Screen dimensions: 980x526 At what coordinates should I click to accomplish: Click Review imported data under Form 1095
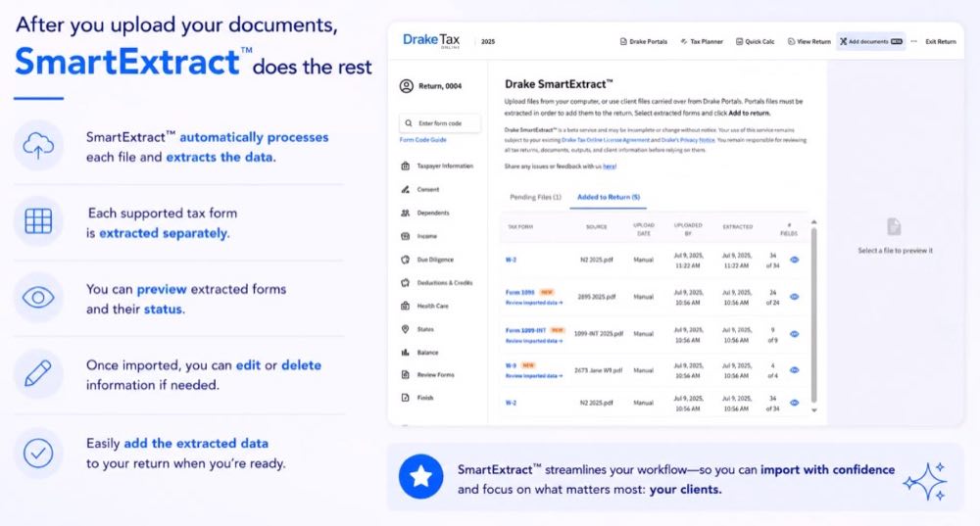tap(534, 303)
